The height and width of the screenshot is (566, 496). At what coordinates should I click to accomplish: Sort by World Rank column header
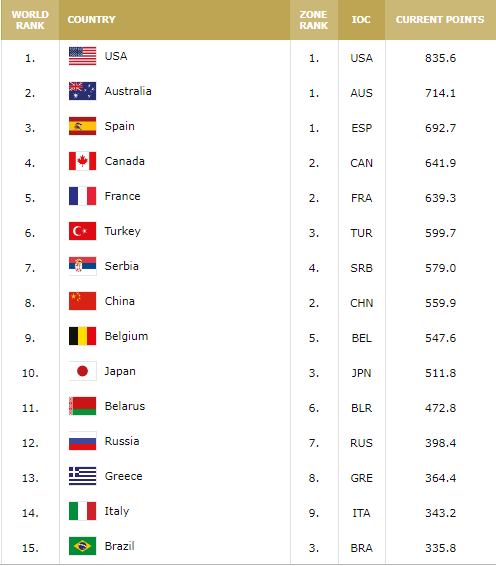30,20
